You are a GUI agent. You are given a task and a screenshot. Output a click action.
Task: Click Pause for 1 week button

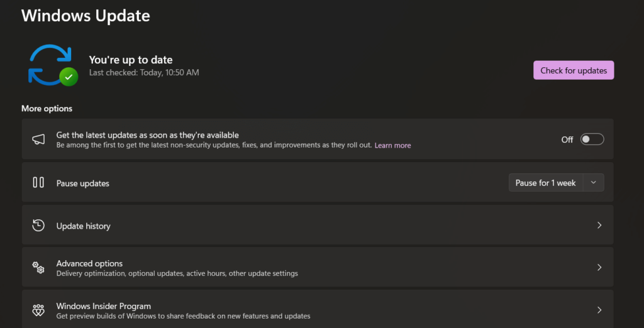[x=545, y=183]
